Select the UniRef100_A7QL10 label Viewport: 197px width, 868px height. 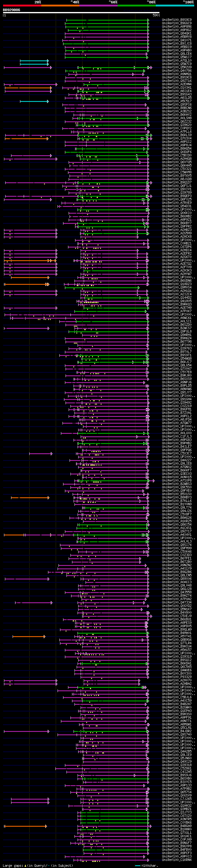click(x=177, y=61)
